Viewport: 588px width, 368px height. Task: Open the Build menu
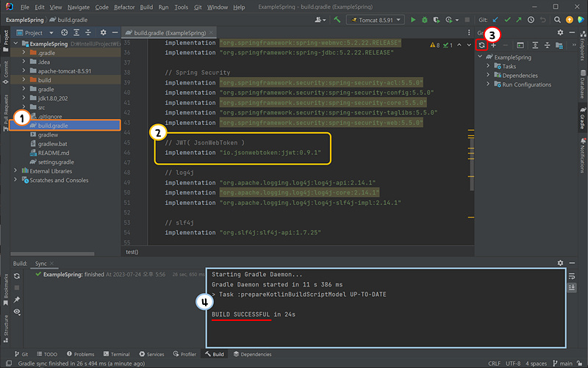pyautogui.click(x=146, y=7)
